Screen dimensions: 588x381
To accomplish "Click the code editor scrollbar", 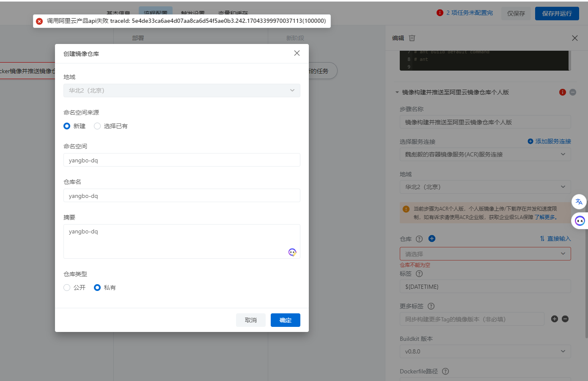I will click(x=570, y=60).
